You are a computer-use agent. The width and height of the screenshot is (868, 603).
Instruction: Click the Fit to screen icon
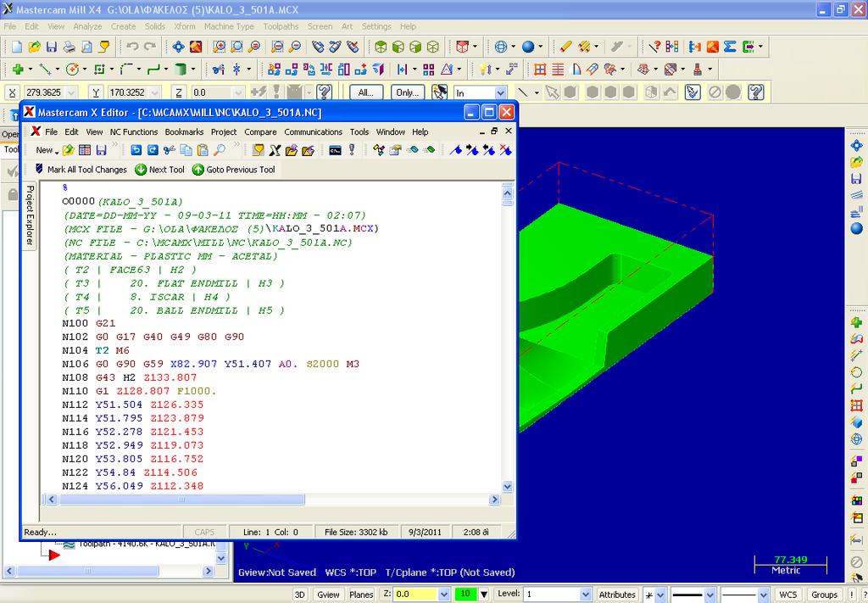click(178, 47)
